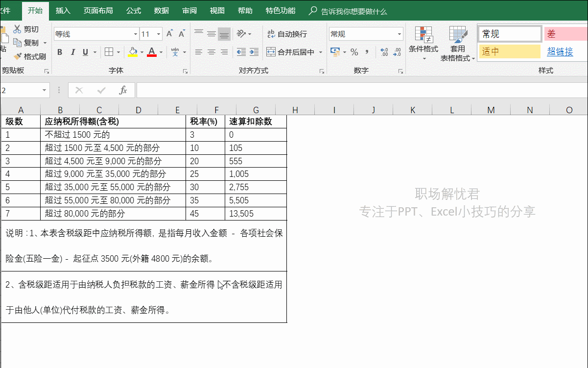
Task: Decrease font size with smaller A icon
Action: click(182, 34)
